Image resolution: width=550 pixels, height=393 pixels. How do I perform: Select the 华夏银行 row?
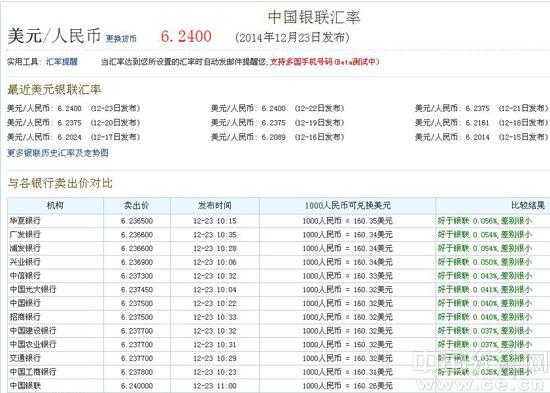(x=279, y=221)
